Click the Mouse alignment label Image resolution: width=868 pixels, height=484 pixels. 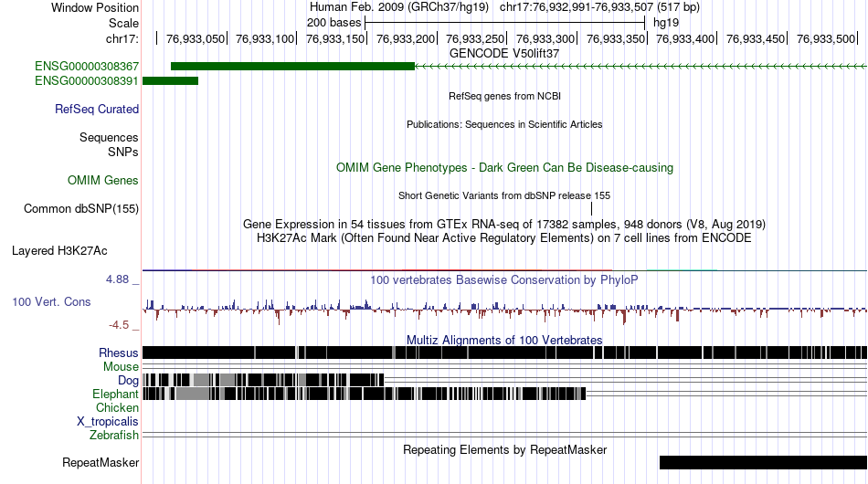pos(122,367)
